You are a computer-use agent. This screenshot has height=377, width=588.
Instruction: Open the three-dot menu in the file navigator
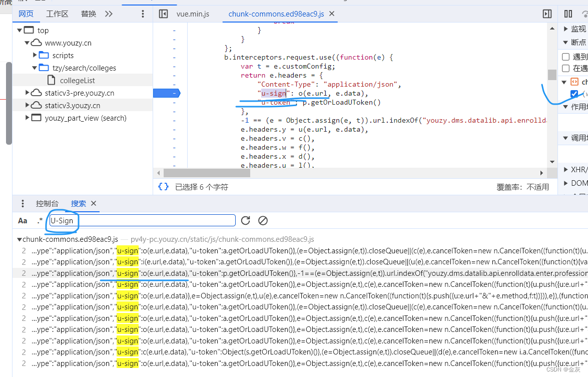coord(143,14)
